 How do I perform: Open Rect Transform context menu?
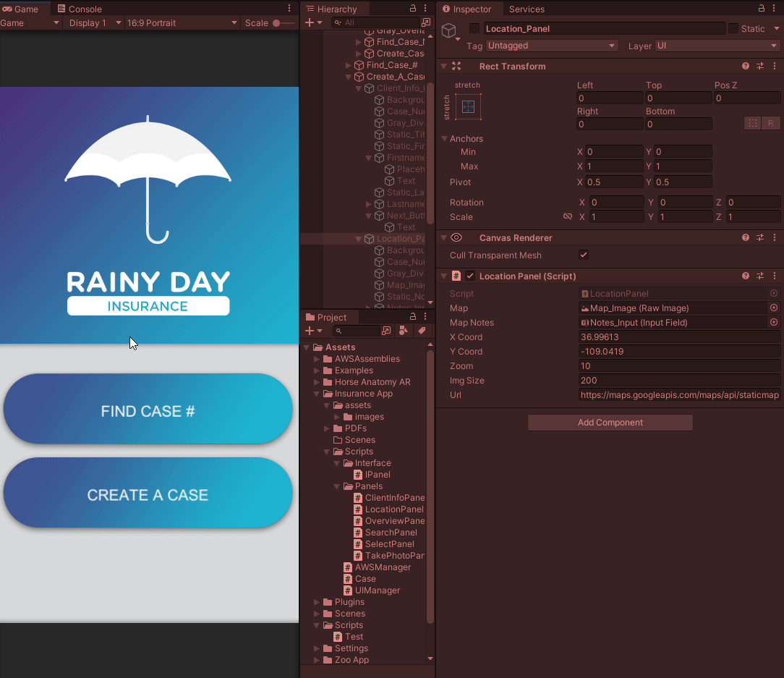[x=775, y=66]
